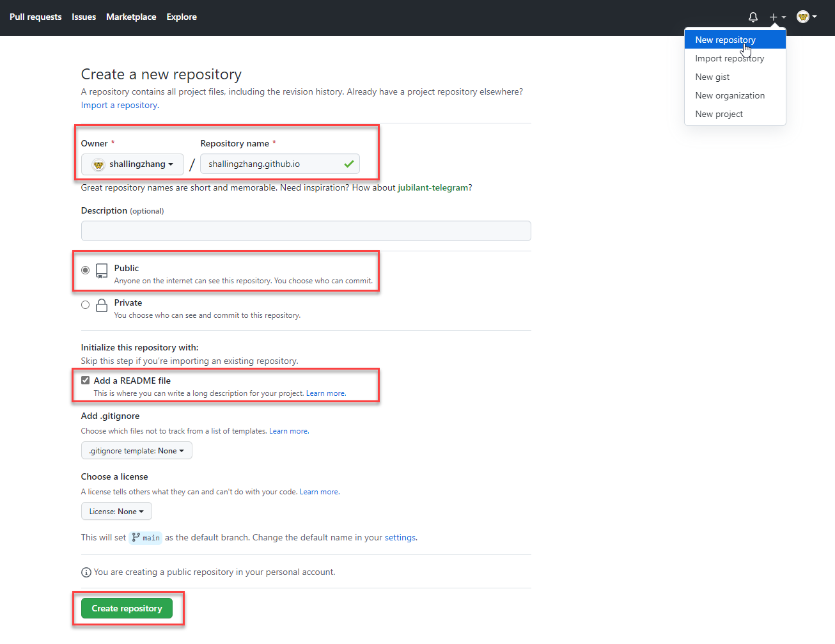Use the jubilant-telegram name suggestion
The height and width of the screenshot is (644, 835).
pyautogui.click(x=433, y=188)
